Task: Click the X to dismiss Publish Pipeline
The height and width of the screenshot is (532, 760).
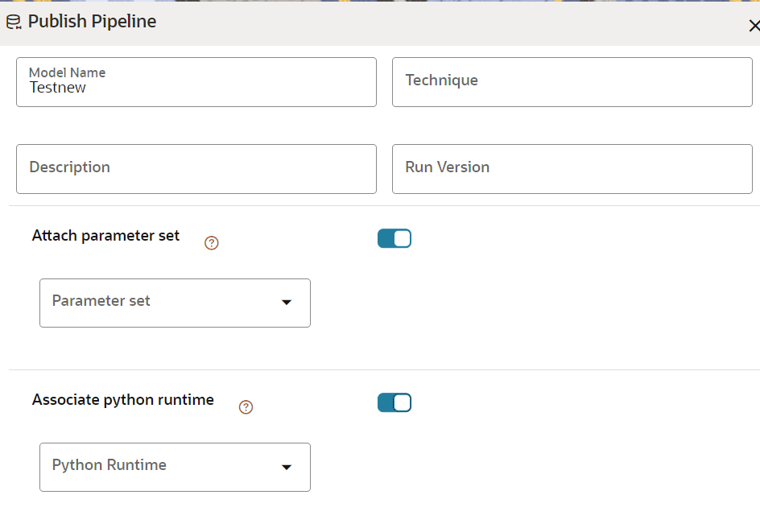Action: coord(754,25)
